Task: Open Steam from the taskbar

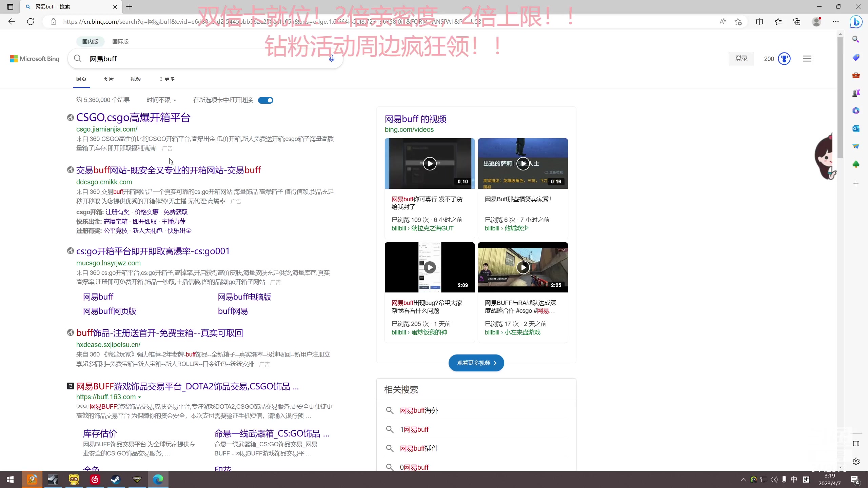Action: click(x=116, y=480)
